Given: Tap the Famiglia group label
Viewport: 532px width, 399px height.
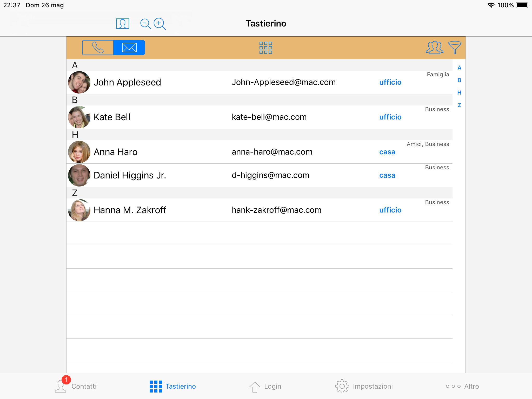Looking at the screenshot, I should tap(438, 74).
